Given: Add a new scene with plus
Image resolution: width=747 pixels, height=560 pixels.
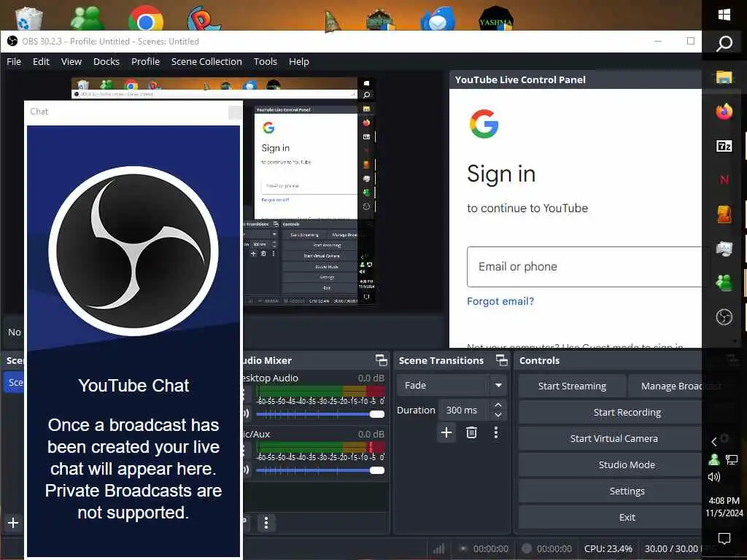Looking at the screenshot, I should [13, 523].
